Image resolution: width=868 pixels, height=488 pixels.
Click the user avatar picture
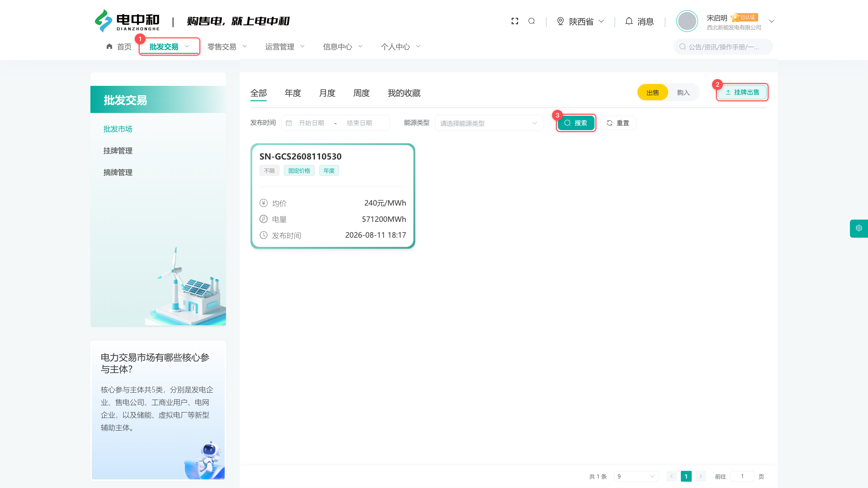687,21
